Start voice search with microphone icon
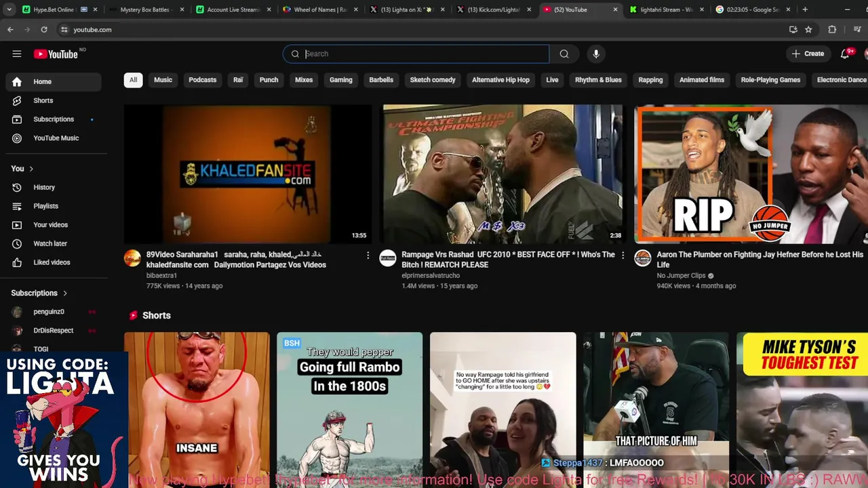Screen dimensions: 868x488 (x=596, y=54)
